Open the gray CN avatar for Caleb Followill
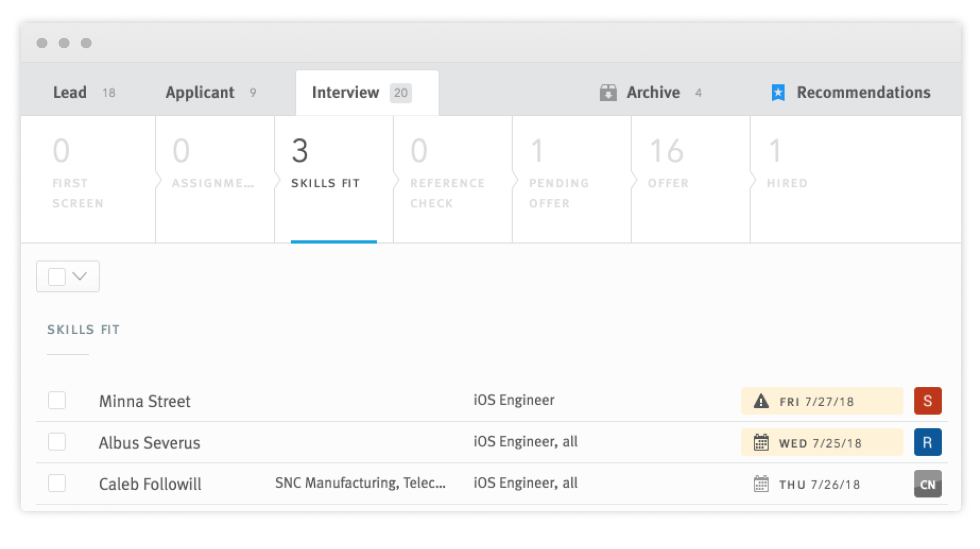 [928, 484]
